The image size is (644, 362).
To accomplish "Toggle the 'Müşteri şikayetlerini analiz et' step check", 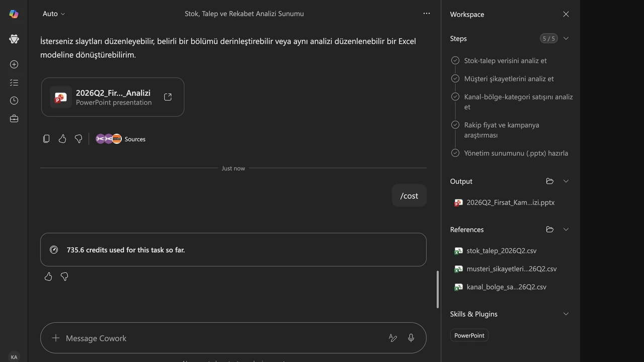I will pos(455,78).
